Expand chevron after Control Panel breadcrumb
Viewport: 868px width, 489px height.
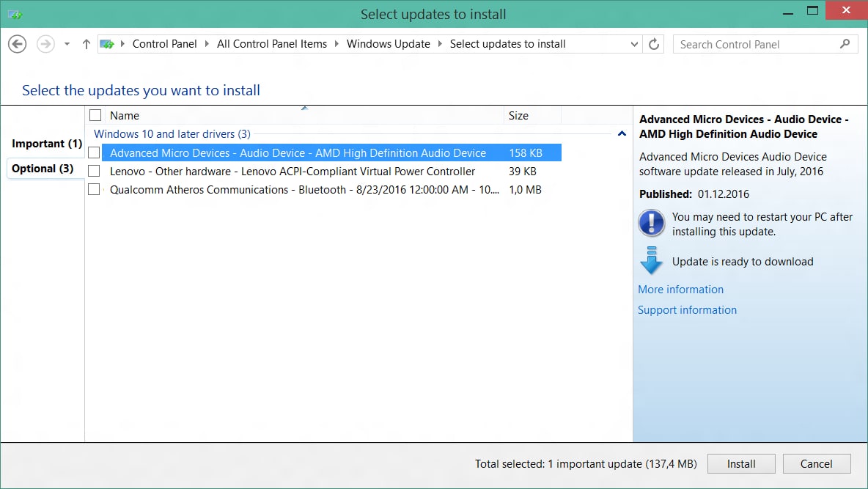click(207, 44)
